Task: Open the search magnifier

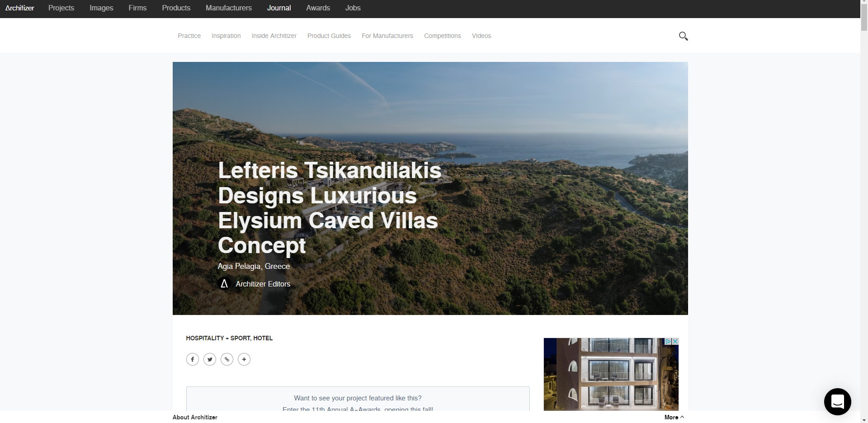Action: pyautogui.click(x=683, y=36)
